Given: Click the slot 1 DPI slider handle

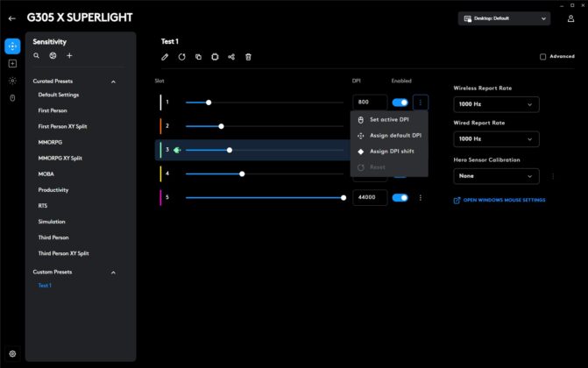Looking at the screenshot, I should (209, 103).
